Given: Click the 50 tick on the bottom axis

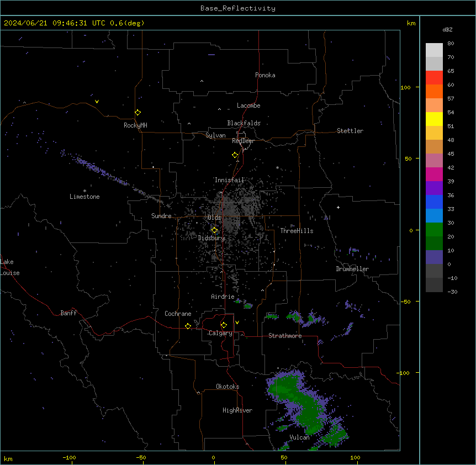Looking at the screenshot, I should click(284, 457).
